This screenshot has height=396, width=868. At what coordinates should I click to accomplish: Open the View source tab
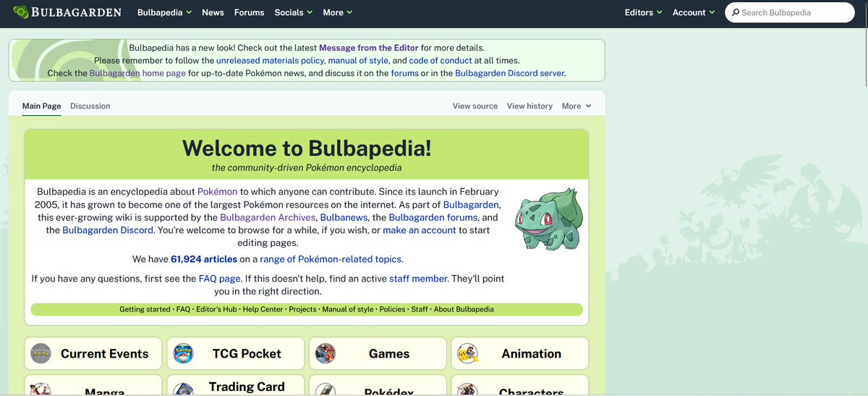tap(475, 106)
